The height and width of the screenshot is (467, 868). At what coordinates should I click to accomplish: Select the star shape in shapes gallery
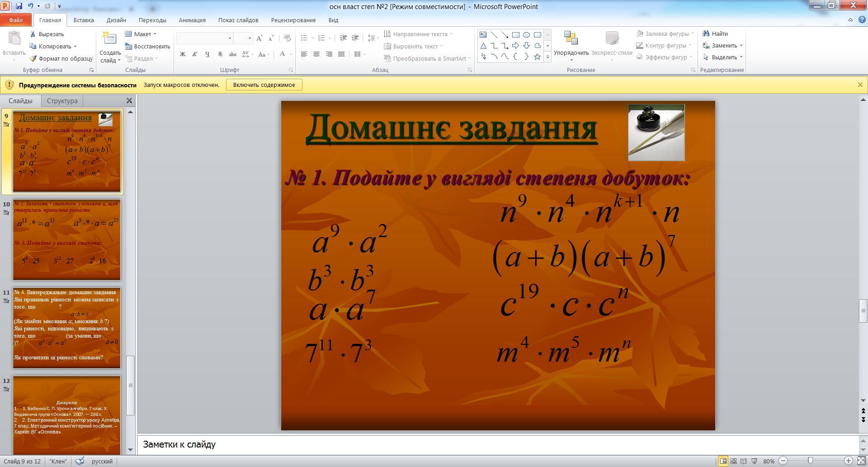tap(537, 57)
